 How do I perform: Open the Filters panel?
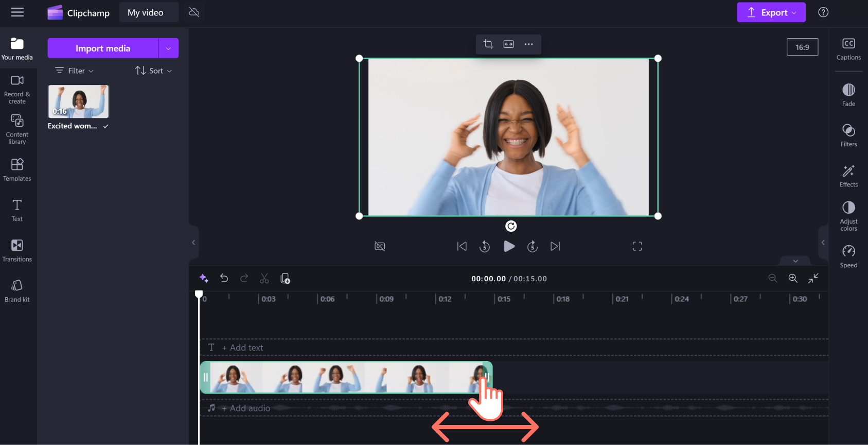tap(848, 135)
